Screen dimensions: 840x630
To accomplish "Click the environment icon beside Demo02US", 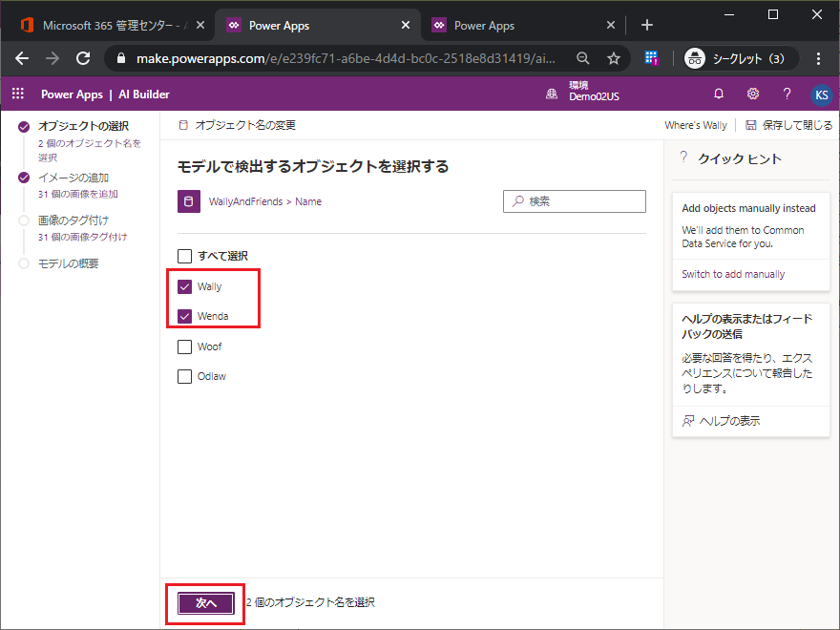I will 552,94.
